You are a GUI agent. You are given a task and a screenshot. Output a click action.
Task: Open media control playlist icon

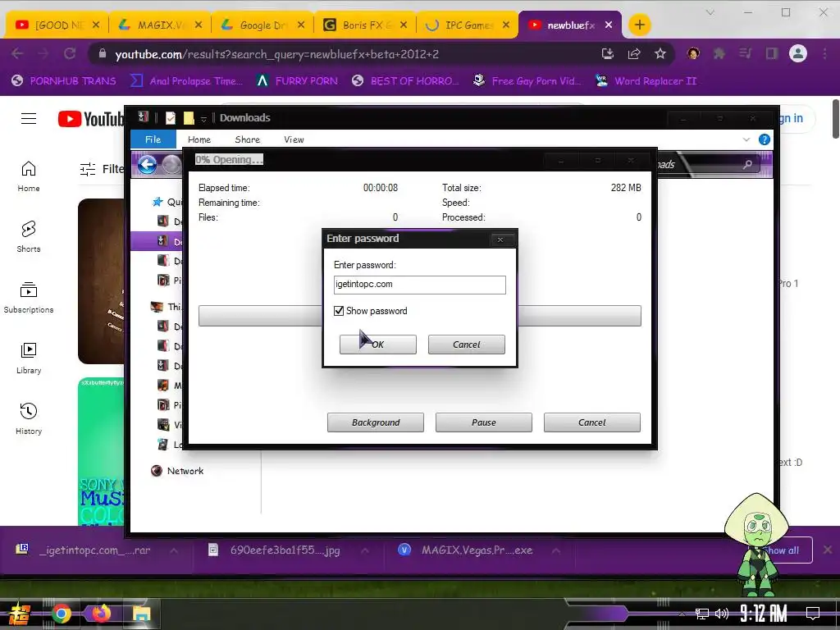pyautogui.click(x=745, y=53)
